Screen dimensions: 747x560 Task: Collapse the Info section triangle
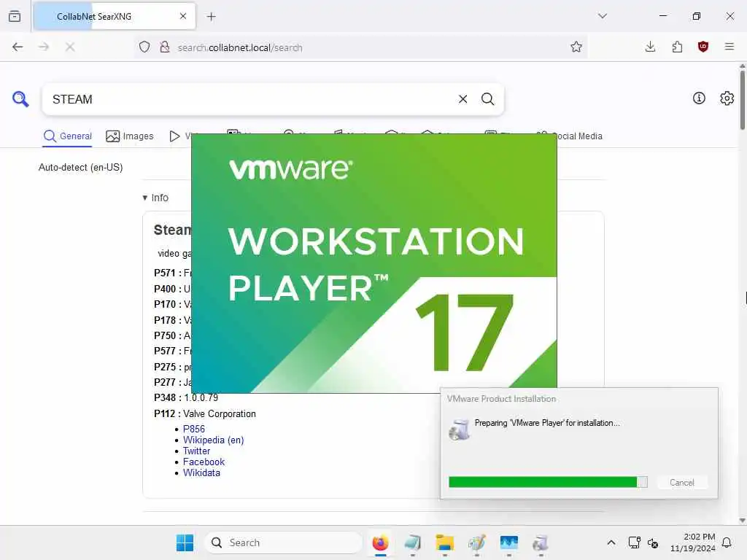pos(145,198)
